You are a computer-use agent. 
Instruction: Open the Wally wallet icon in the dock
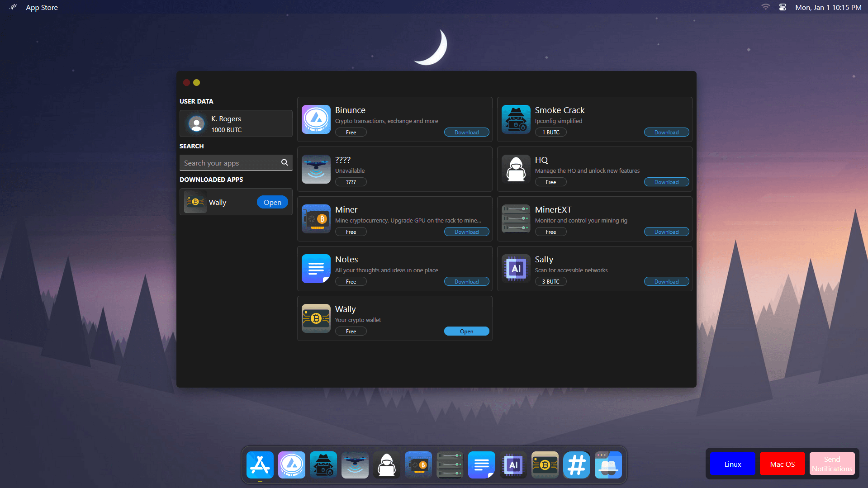[x=545, y=464]
